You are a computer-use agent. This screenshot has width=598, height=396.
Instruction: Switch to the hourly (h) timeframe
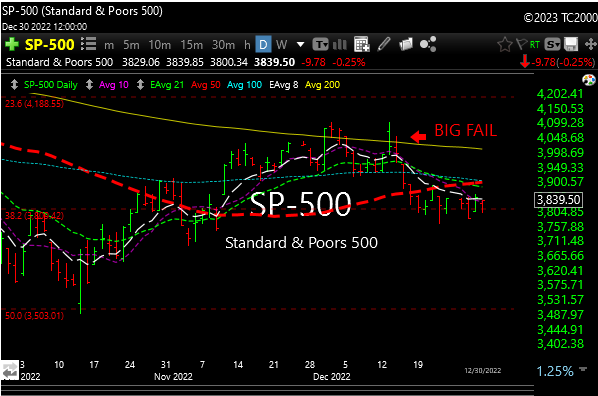[247, 45]
